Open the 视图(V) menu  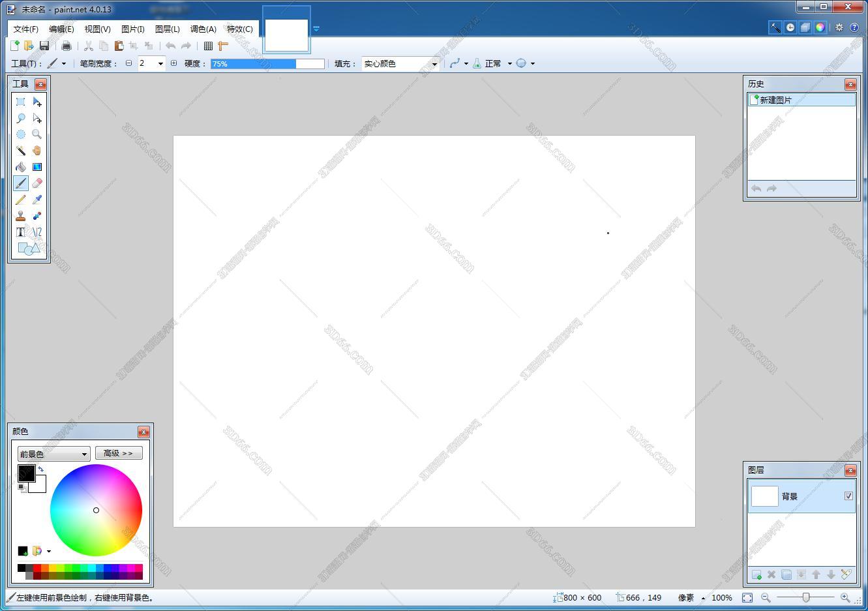click(97, 29)
